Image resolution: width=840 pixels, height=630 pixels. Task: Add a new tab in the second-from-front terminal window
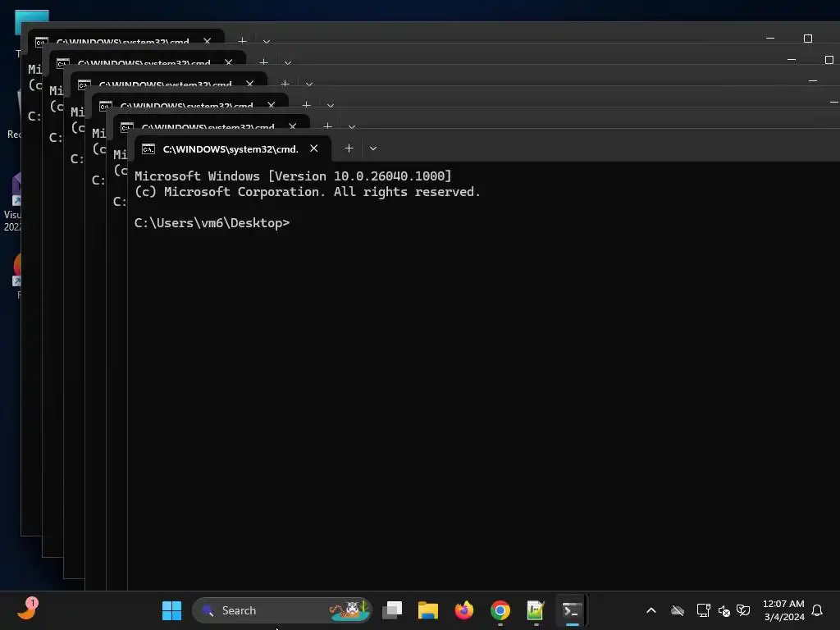(327, 126)
